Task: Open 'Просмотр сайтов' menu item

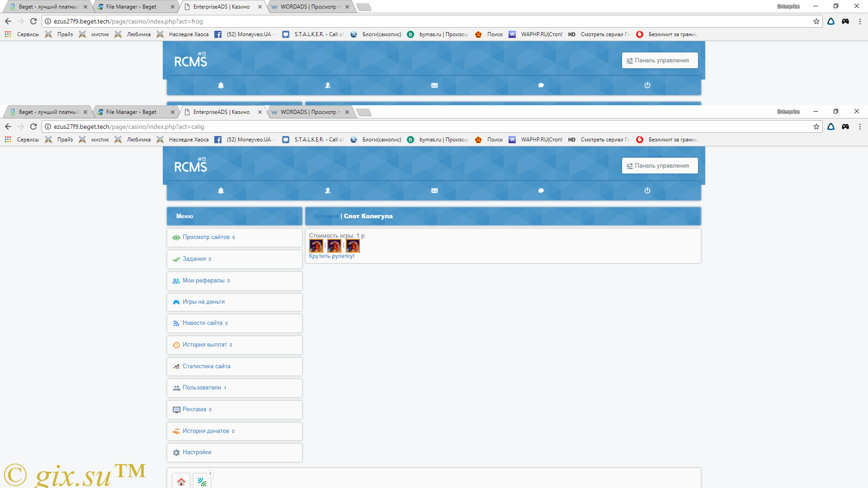Action: pyautogui.click(x=234, y=237)
